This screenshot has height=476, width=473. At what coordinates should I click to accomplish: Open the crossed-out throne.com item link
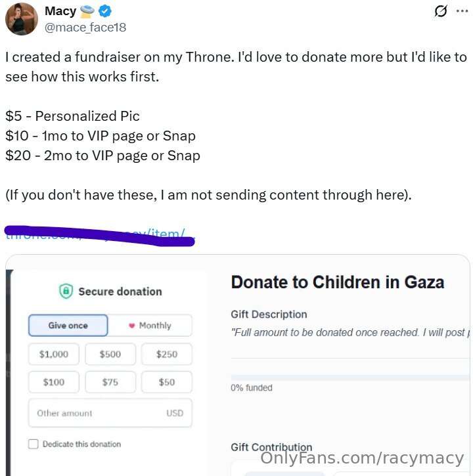coord(99,235)
